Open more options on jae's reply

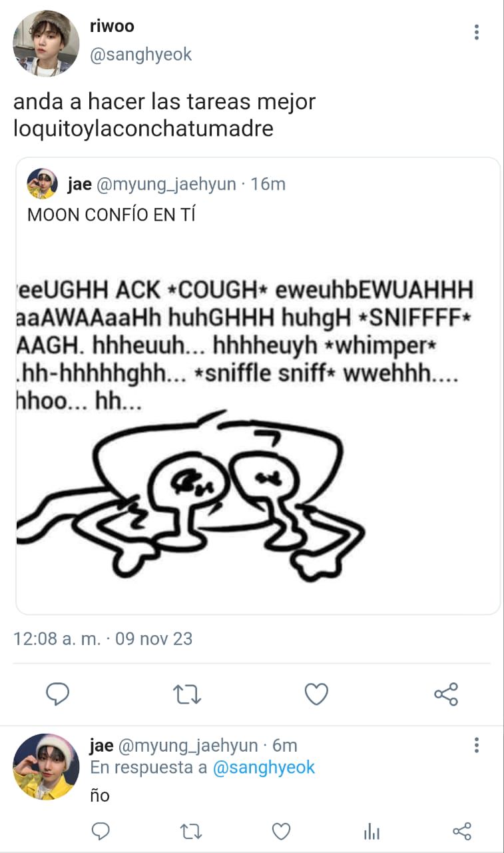pyautogui.click(x=476, y=745)
